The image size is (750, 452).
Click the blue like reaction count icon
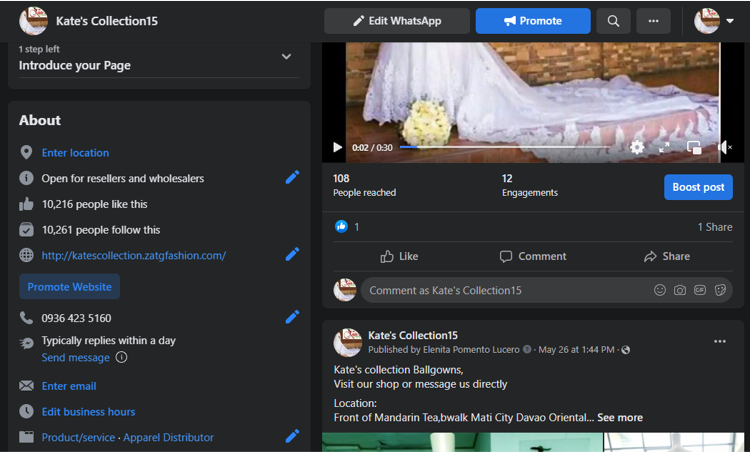click(x=341, y=226)
